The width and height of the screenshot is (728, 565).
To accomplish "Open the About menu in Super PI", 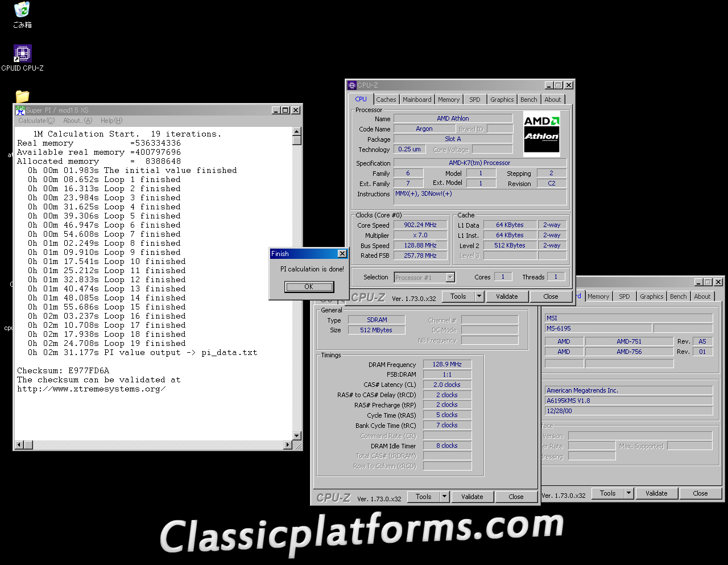I will (77, 121).
